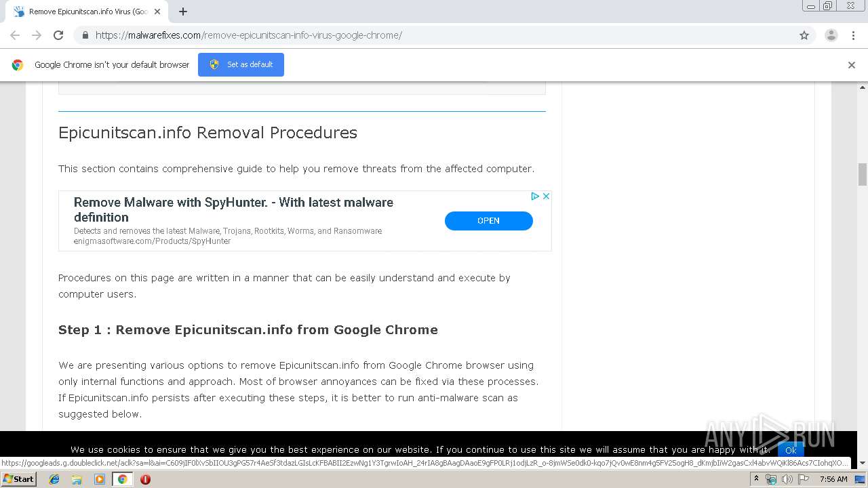868x488 pixels.
Task: Open Windows Explorer folder from taskbar
Action: [77, 479]
